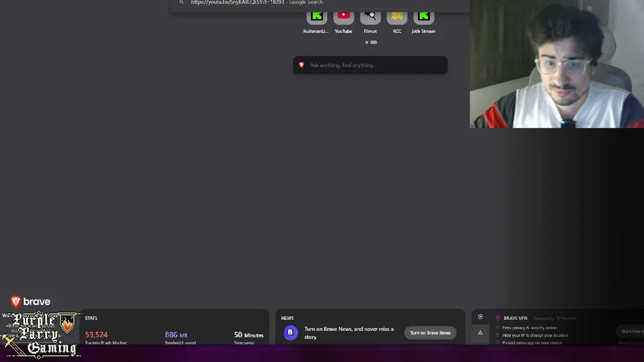The image size is (644, 362).
Task: Switch to the first shortcuts page dot
Action: (x=367, y=42)
